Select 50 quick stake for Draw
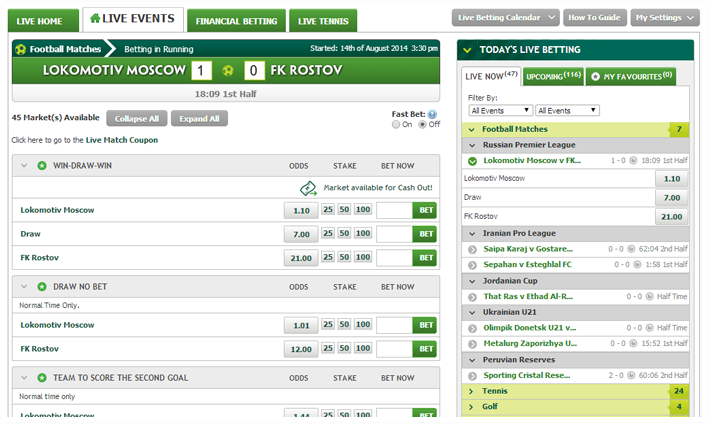The width and height of the screenshot is (709, 424). click(x=345, y=234)
